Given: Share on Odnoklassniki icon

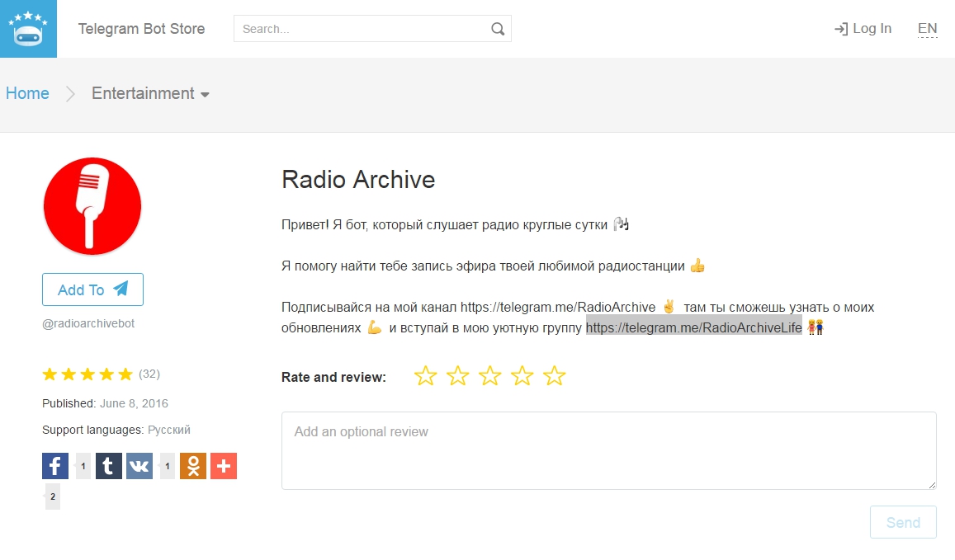Looking at the screenshot, I should [x=193, y=466].
